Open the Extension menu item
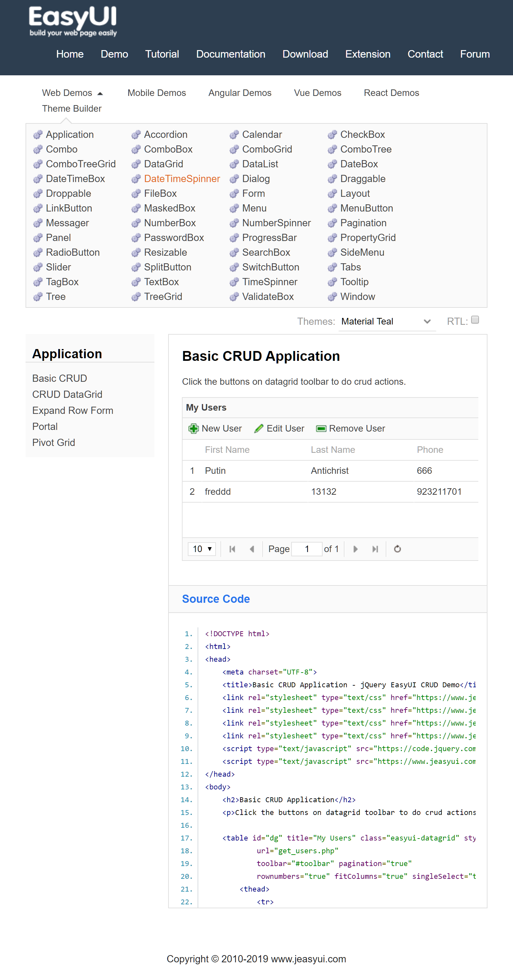 pyautogui.click(x=368, y=54)
